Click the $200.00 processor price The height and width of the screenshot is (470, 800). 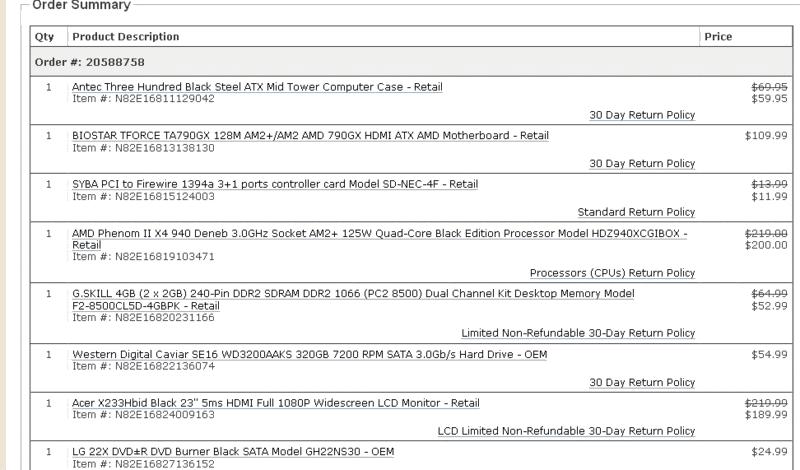[x=766, y=245]
